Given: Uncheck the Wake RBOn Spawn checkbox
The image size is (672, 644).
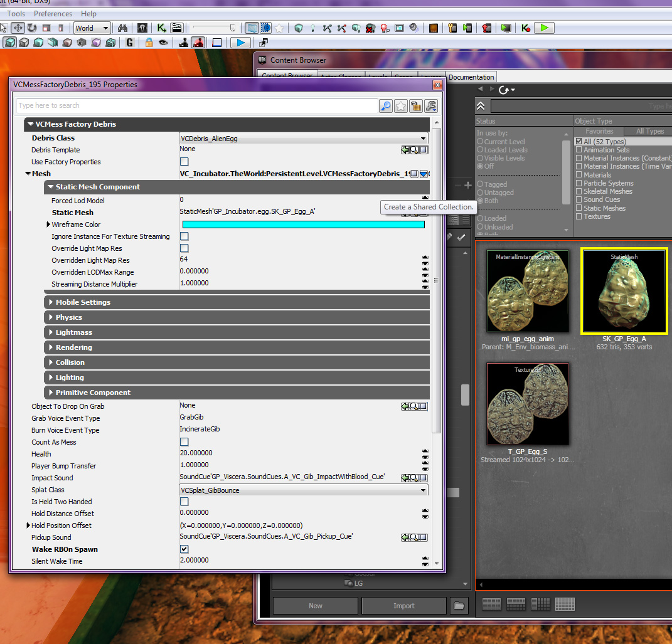Looking at the screenshot, I should 184,549.
